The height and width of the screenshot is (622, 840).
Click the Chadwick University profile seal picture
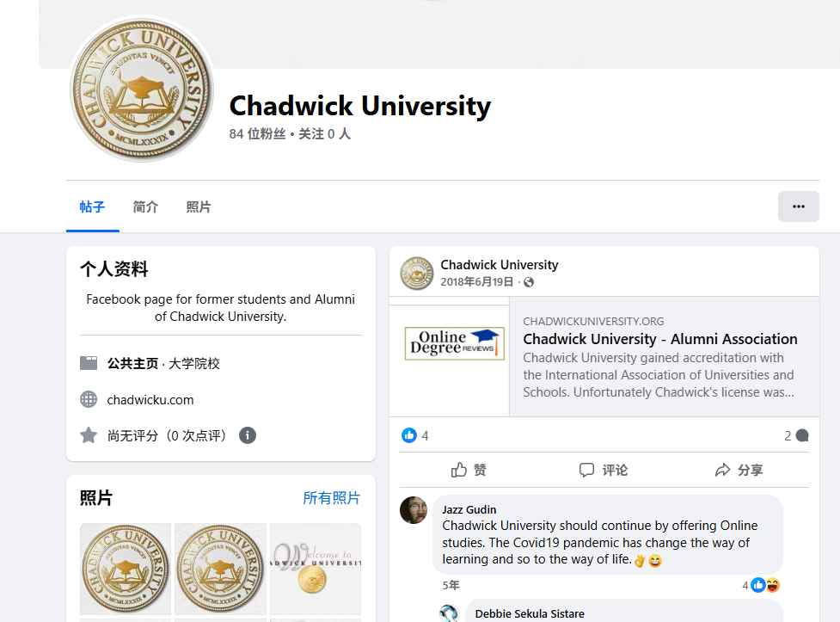coord(142,89)
